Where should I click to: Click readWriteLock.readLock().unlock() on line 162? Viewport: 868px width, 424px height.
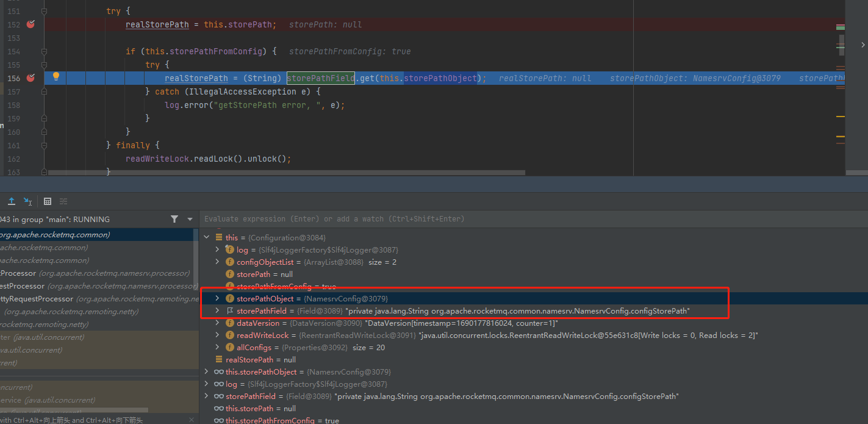pos(208,159)
